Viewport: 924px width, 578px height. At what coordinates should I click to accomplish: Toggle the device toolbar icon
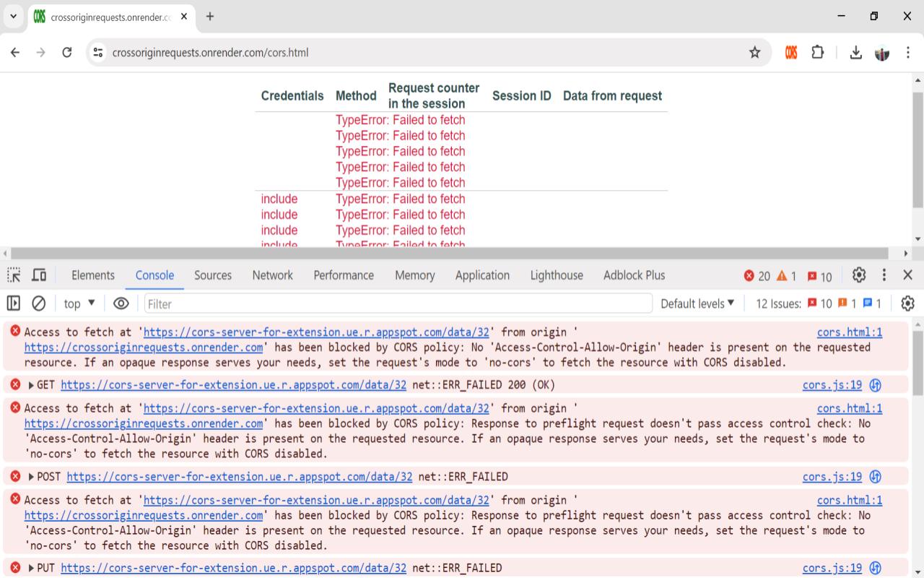39,275
